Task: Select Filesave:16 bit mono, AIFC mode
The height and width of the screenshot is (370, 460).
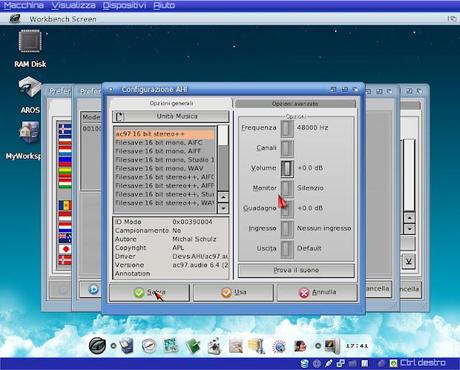Action: [165, 143]
